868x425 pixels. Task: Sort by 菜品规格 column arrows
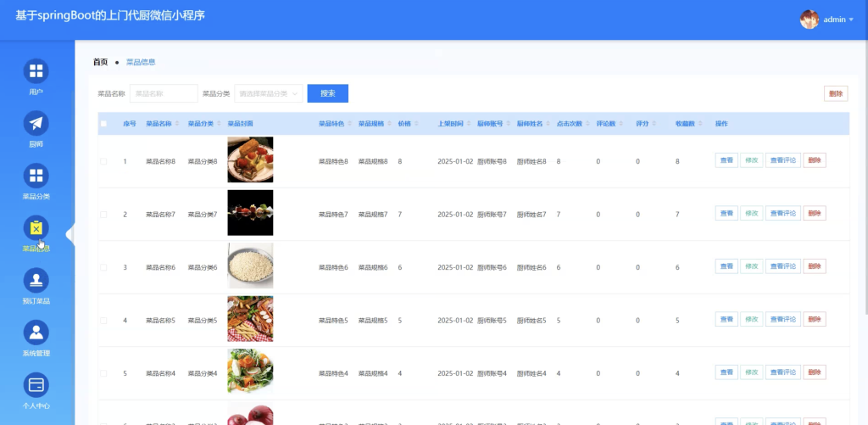[x=389, y=124]
